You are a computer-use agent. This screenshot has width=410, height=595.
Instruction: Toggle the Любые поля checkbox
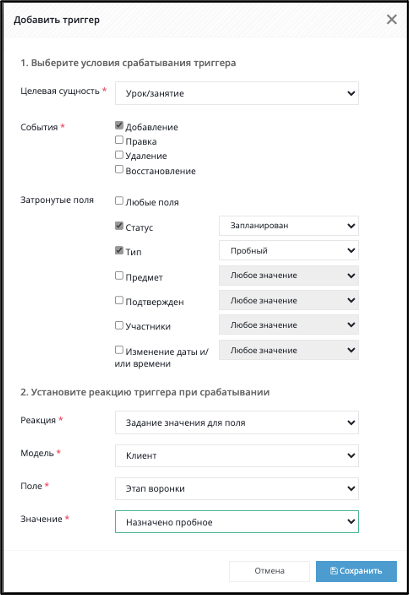(x=119, y=200)
